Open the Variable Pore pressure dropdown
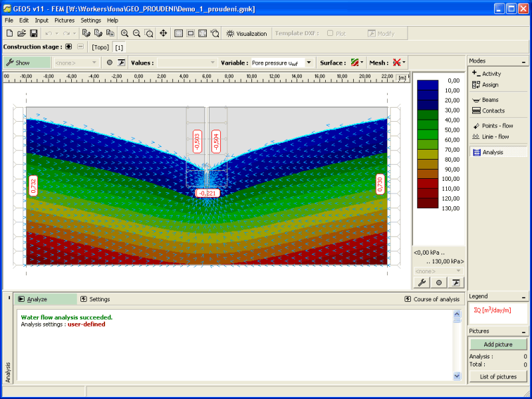 (281, 63)
